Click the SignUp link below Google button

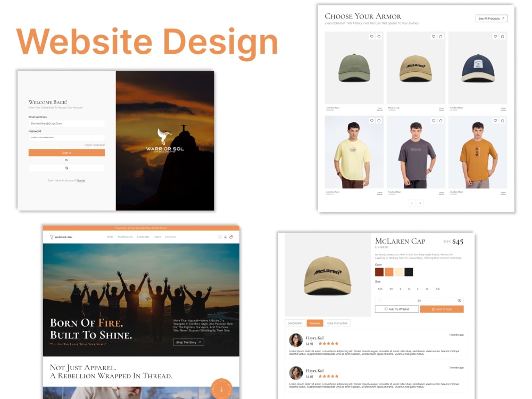click(x=81, y=180)
